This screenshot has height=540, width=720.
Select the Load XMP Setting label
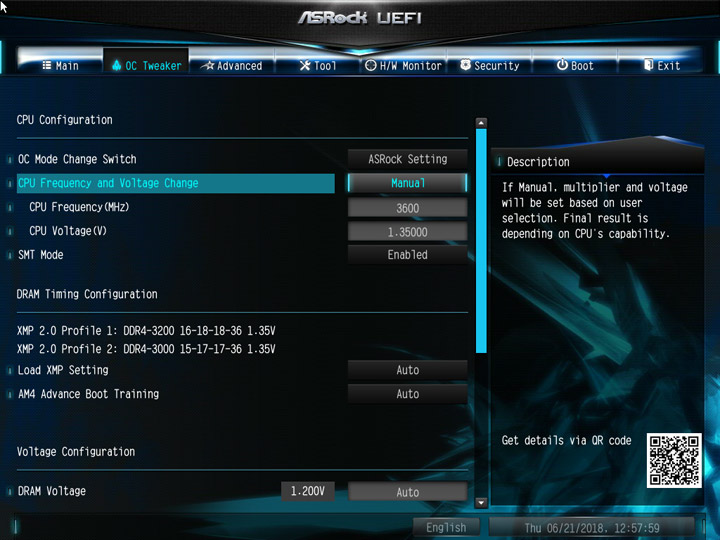coord(63,370)
